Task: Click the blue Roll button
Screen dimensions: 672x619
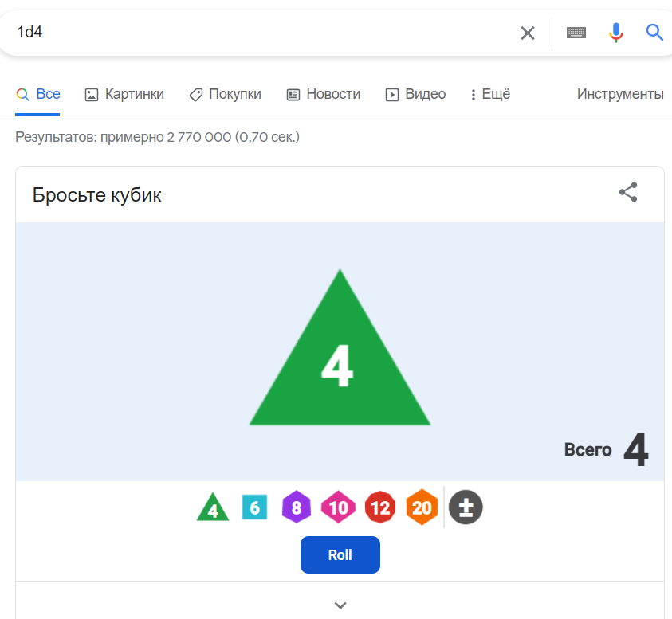Action: pyautogui.click(x=340, y=554)
